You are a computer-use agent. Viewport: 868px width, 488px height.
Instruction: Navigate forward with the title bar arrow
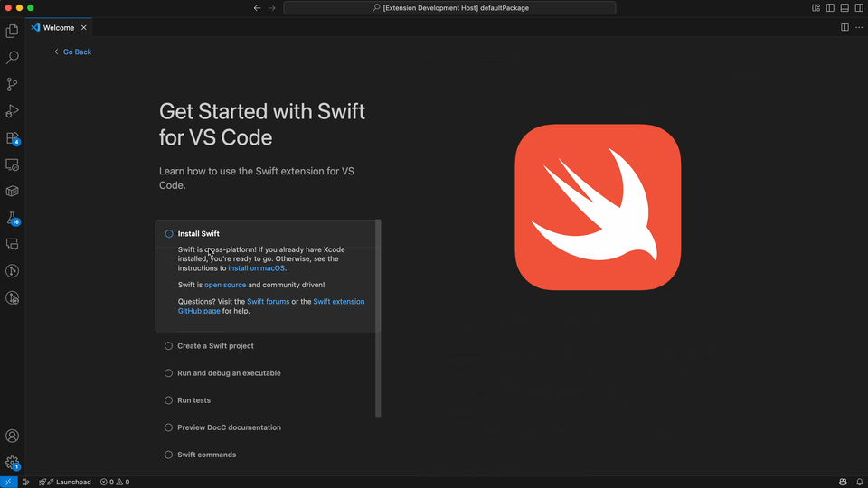pyautogui.click(x=272, y=8)
